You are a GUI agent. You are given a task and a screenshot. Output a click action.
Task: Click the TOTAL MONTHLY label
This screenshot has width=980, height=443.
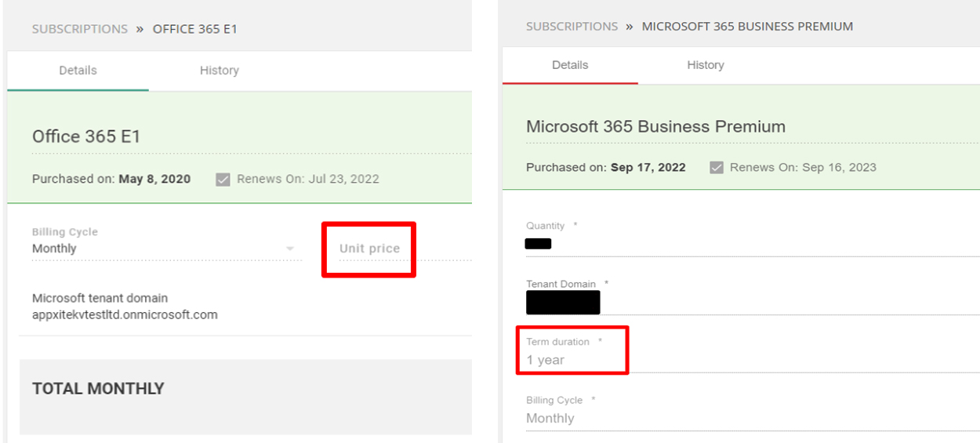click(98, 389)
